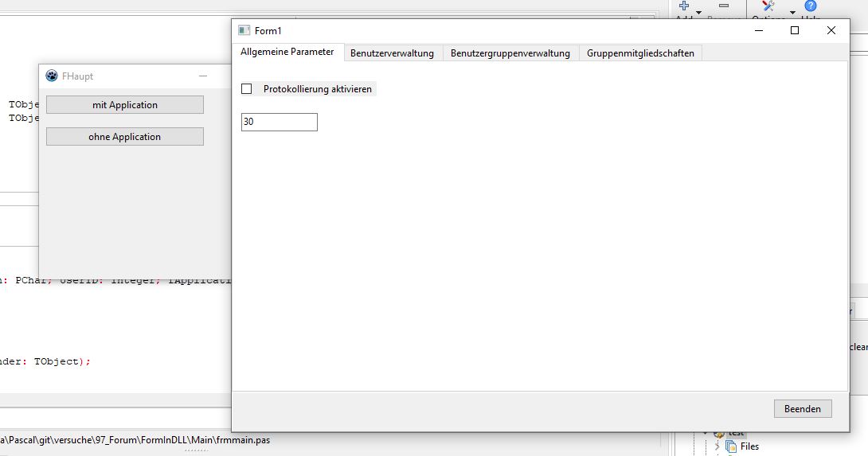The image size is (868, 456).
Task: Click the Files folder icon in project tree
Action: click(731, 446)
